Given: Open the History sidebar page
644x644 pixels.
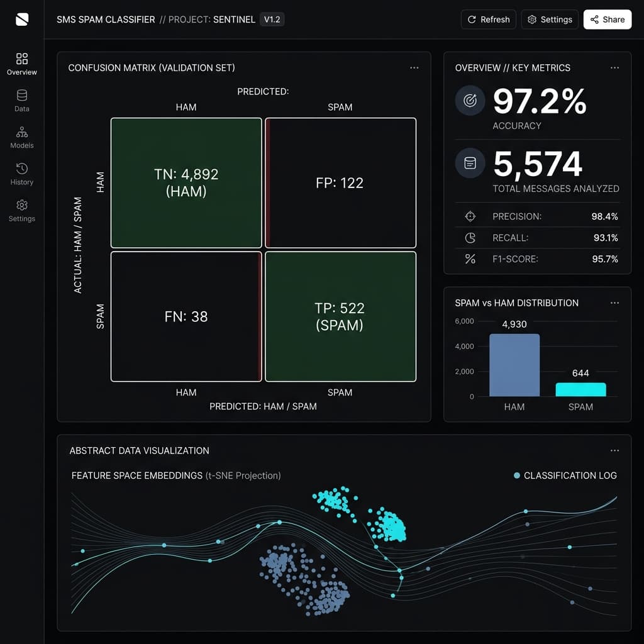Looking at the screenshot, I should pyautogui.click(x=22, y=174).
